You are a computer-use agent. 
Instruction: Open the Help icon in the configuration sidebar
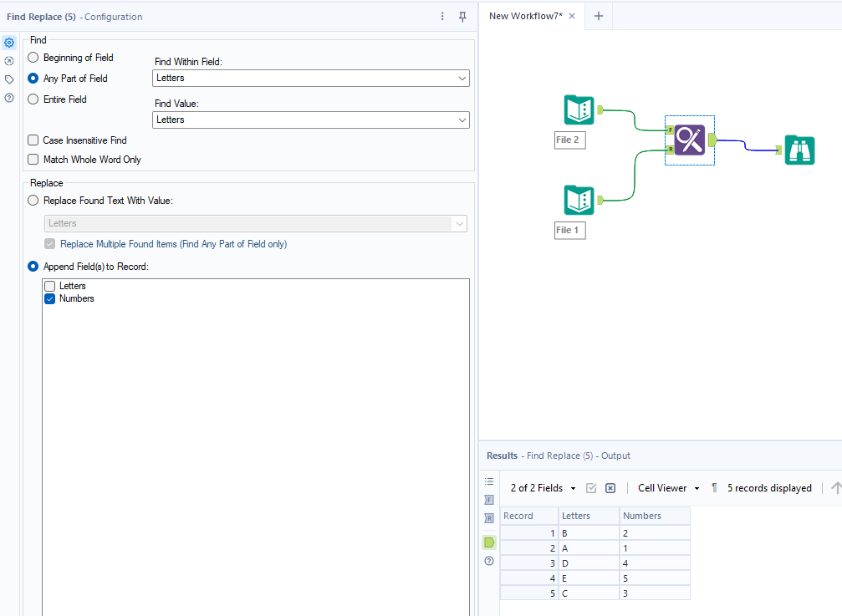tap(9, 98)
